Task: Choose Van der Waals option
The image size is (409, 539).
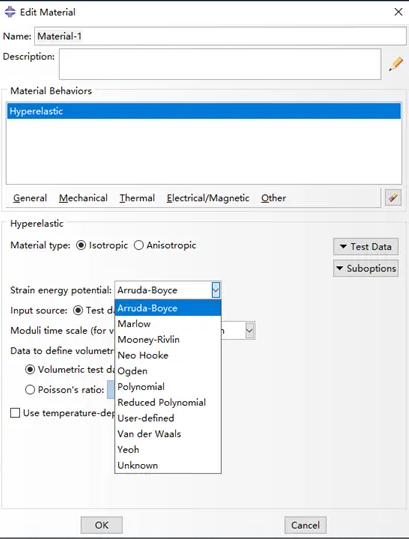Action: click(168, 434)
